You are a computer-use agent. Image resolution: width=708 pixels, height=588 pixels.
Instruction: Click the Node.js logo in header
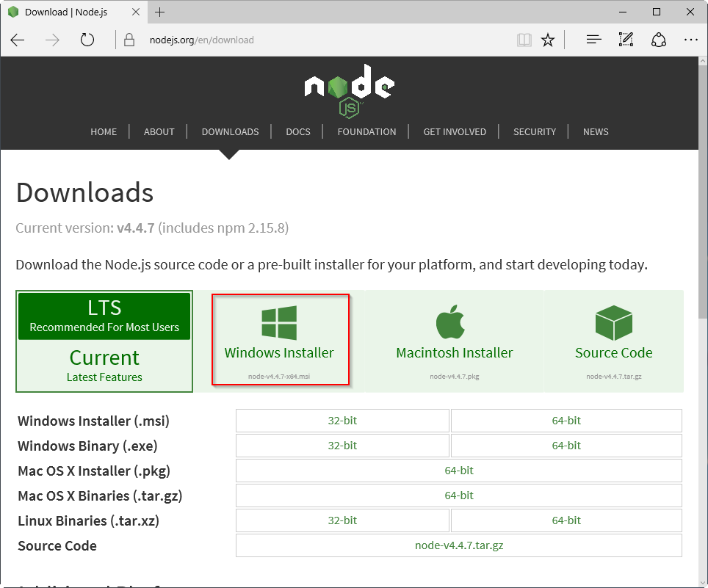click(x=350, y=91)
